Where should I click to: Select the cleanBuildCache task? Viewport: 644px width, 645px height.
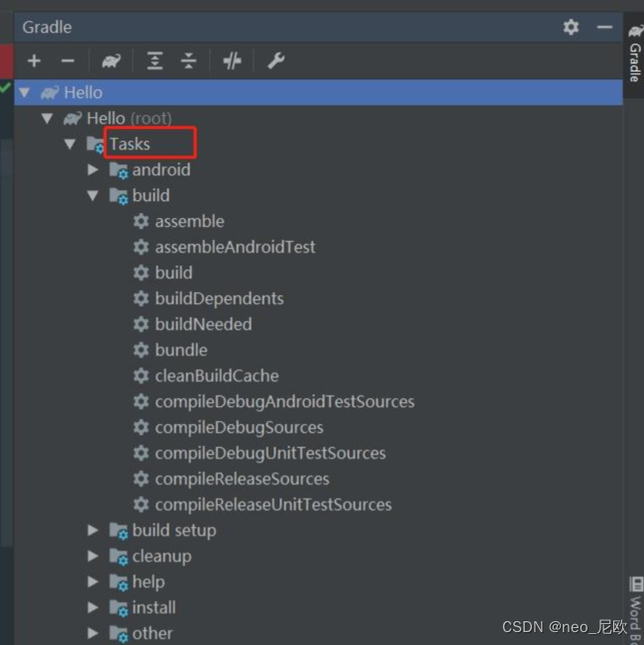(217, 376)
